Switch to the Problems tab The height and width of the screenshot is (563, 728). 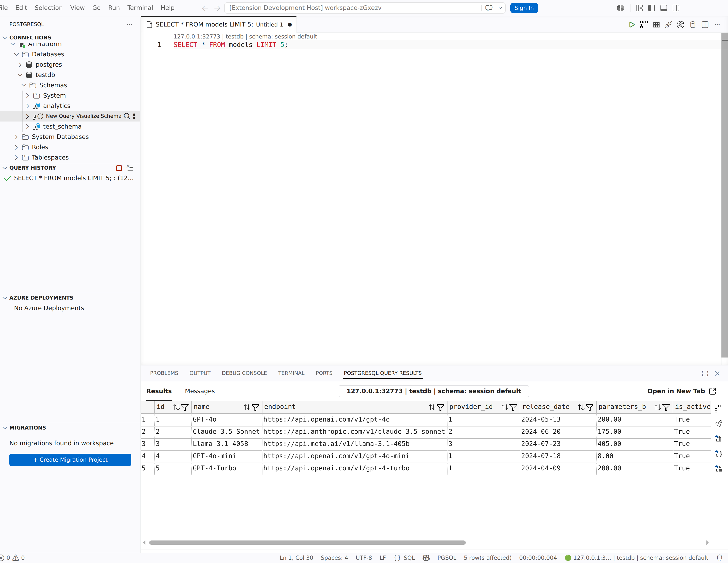point(164,373)
